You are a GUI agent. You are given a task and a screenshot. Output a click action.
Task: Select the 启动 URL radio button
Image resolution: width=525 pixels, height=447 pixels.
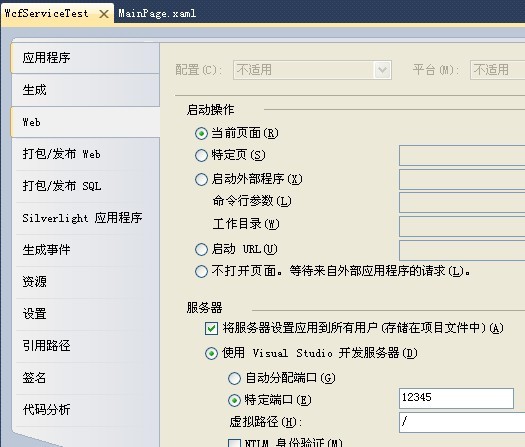click(x=201, y=249)
